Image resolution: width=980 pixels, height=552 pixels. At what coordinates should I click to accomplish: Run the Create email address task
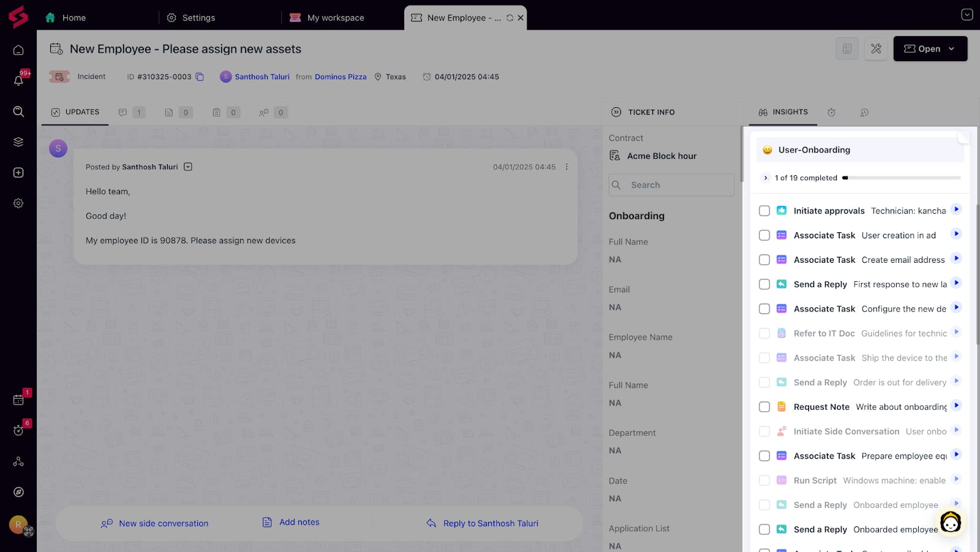click(x=956, y=259)
